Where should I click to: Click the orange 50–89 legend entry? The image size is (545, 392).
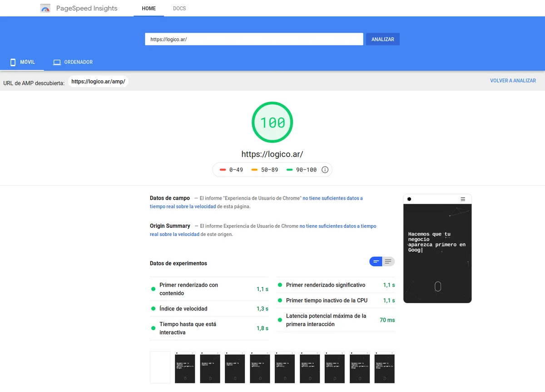(264, 170)
